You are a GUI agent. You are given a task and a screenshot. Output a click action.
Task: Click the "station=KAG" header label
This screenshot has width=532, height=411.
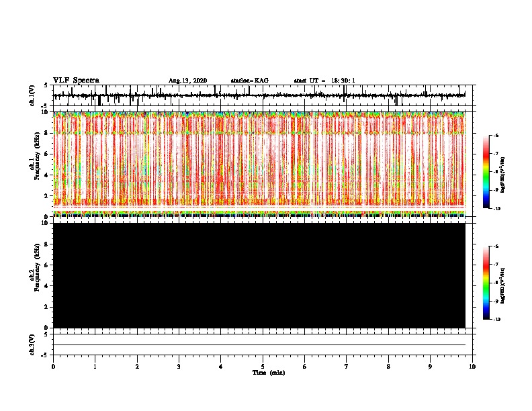tap(250, 81)
